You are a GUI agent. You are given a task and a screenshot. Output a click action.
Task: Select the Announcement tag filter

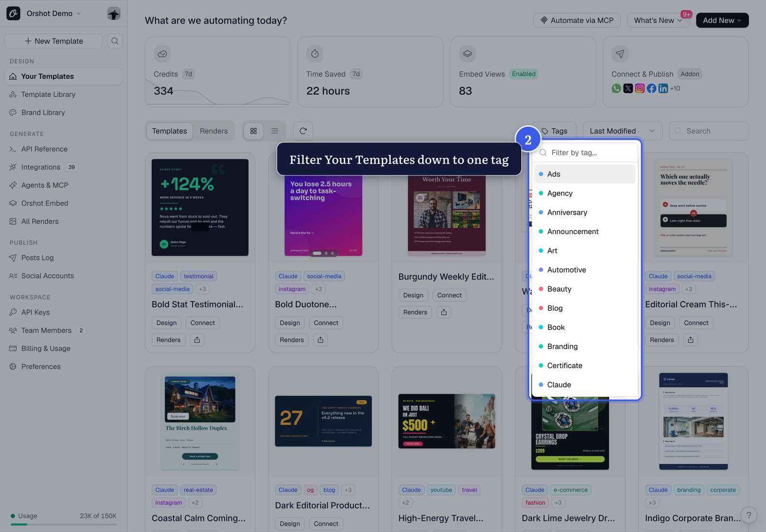(x=585, y=232)
